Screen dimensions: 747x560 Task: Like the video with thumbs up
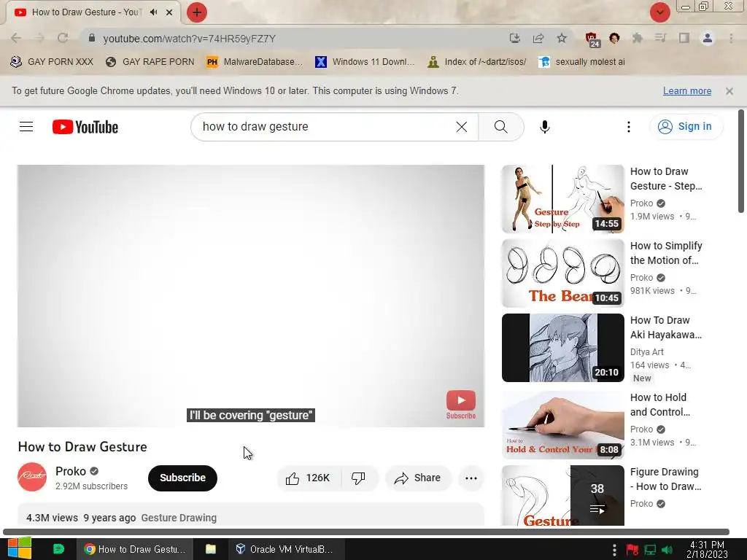(x=309, y=478)
